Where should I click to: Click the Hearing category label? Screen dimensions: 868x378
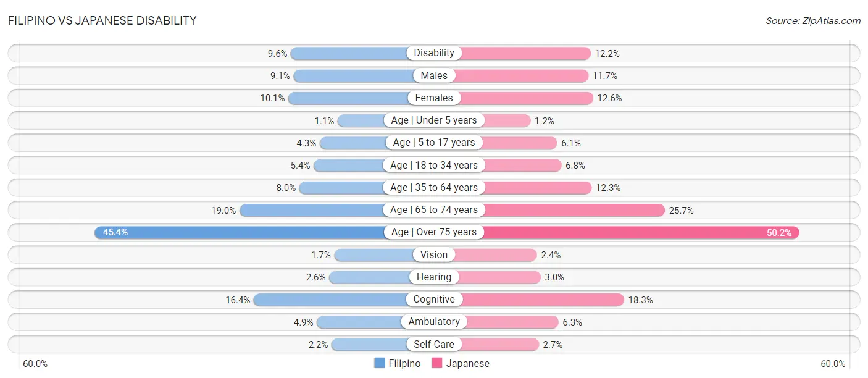click(x=434, y=277)
